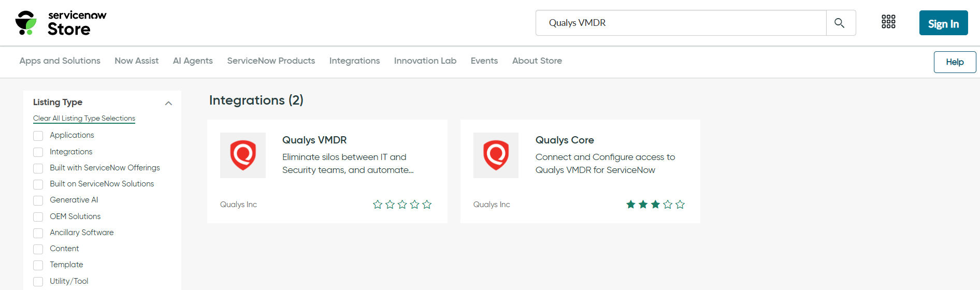Collapse the Listing Type filter section
The image size is (980, 290).
[x=168, y=103]
